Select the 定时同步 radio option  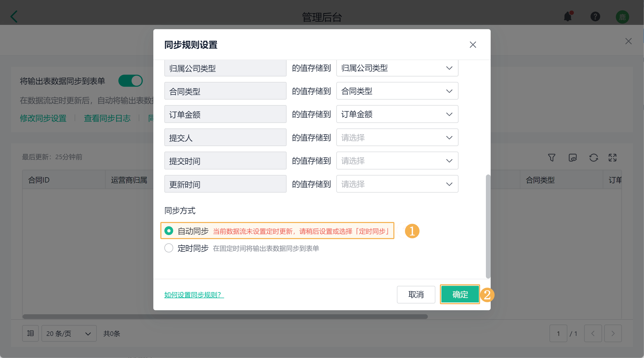pyautogui.click(x=169, y=248)
